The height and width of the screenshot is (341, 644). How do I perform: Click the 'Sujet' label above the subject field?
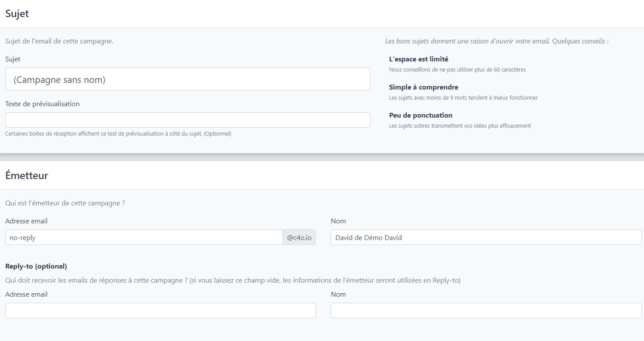[13, 59]
